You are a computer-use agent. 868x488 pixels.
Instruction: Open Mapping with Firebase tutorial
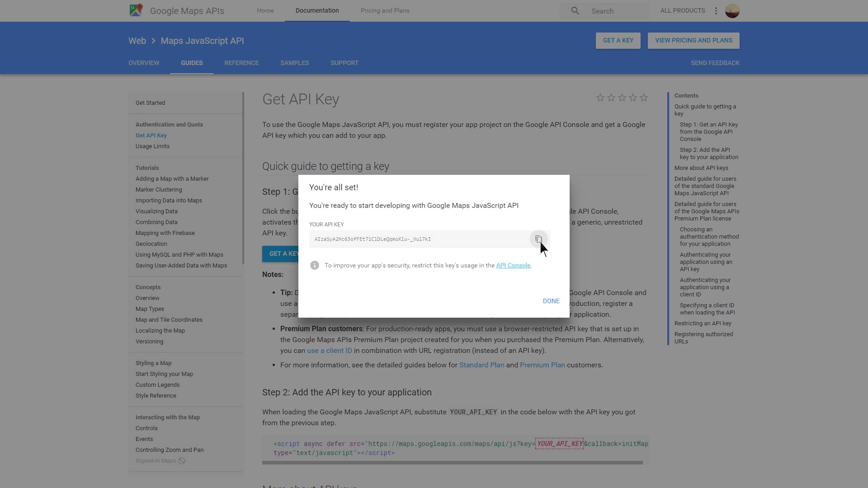point(165,233)
